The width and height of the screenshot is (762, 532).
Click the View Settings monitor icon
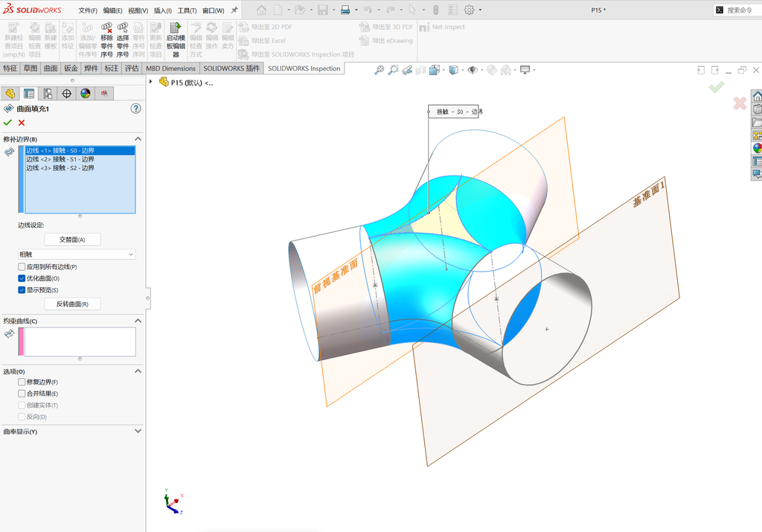525,70
